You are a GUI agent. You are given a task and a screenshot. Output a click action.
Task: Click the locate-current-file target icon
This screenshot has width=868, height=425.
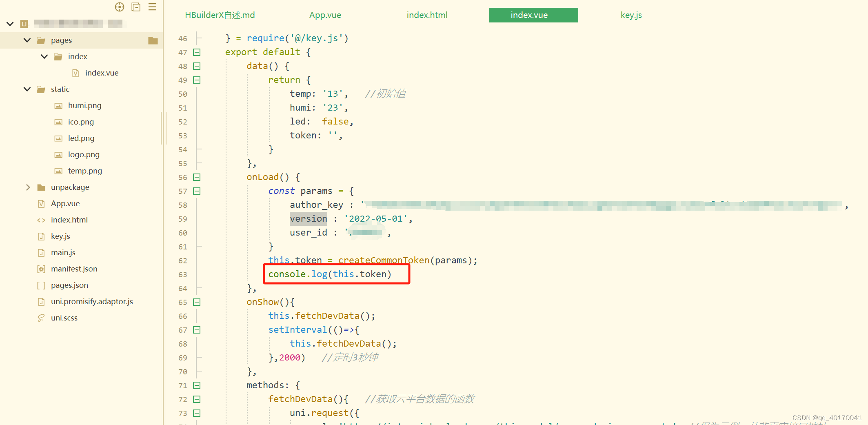point(120,7)
